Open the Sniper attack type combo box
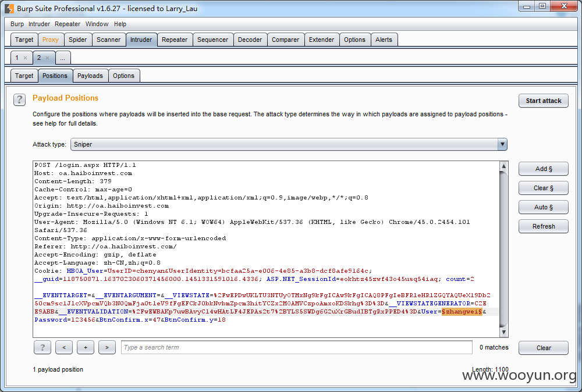Screen dimensions: 582x392 pos(289,144)
